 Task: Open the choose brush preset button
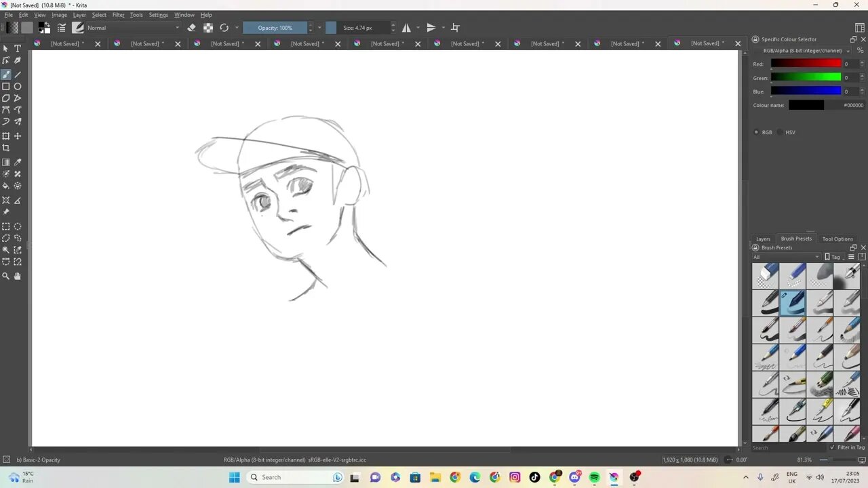click(78, 28)
